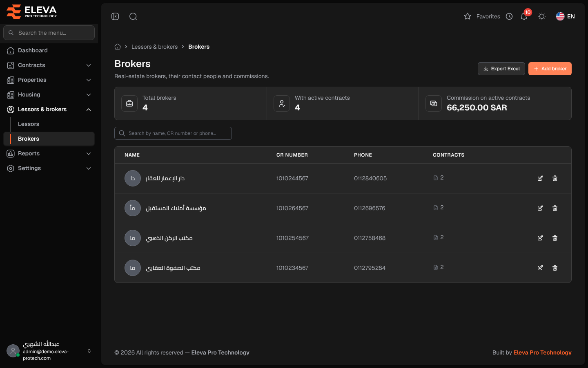Edit broker مؤسسة أملاك المستقبل
The image size is (588, 368).
pyautogui.click(x=540, y=208)
